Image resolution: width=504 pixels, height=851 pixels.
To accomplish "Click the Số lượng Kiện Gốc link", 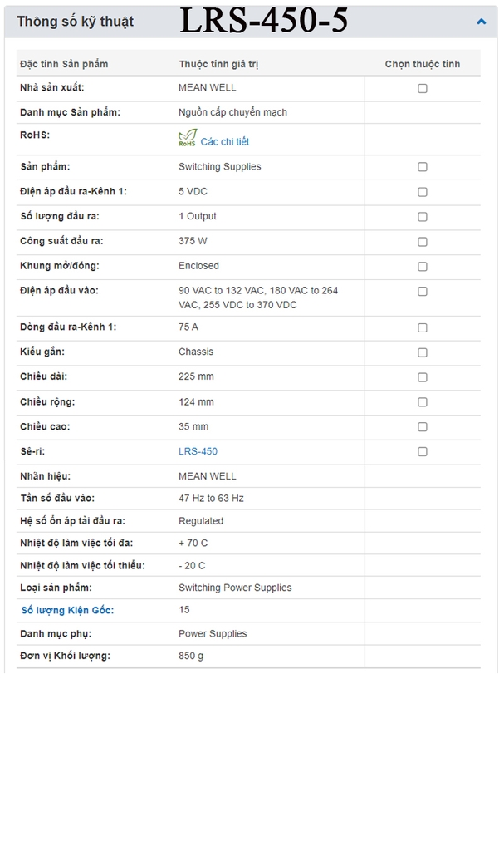I will (x=67, y=610).
